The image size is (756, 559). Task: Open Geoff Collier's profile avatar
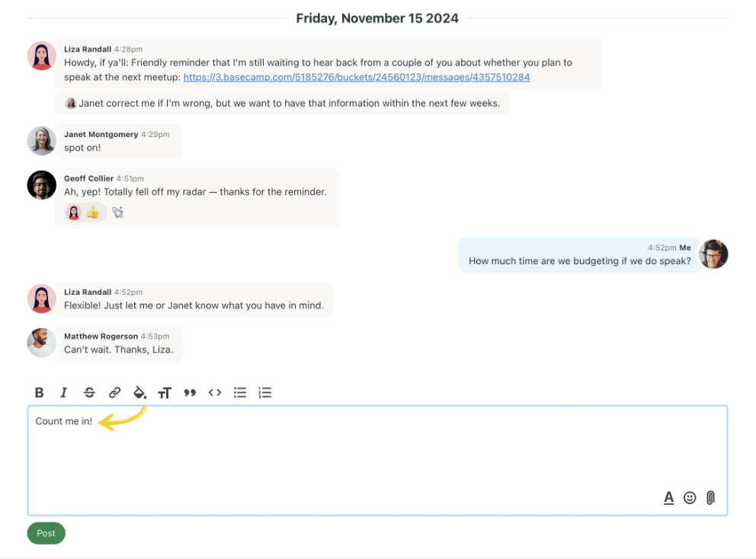coord(42,185)
